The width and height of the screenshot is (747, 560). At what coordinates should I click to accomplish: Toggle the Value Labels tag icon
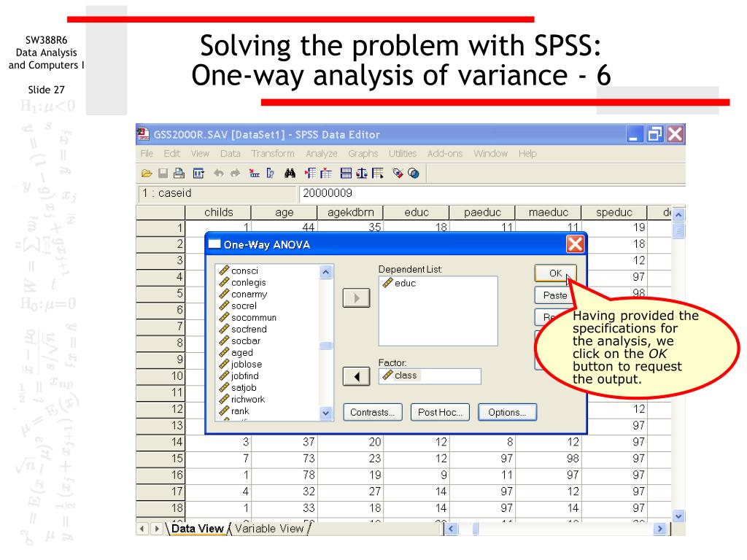398,174
